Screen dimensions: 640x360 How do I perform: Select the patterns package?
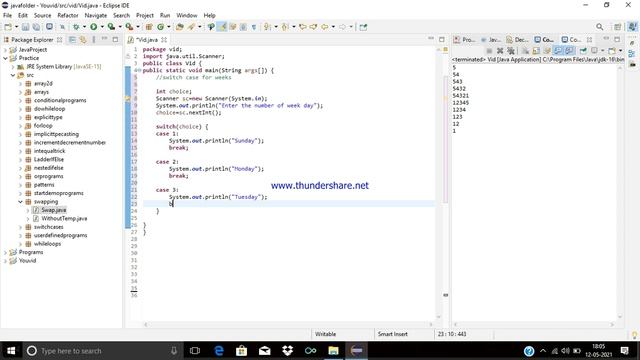click(x=44, y=185)
